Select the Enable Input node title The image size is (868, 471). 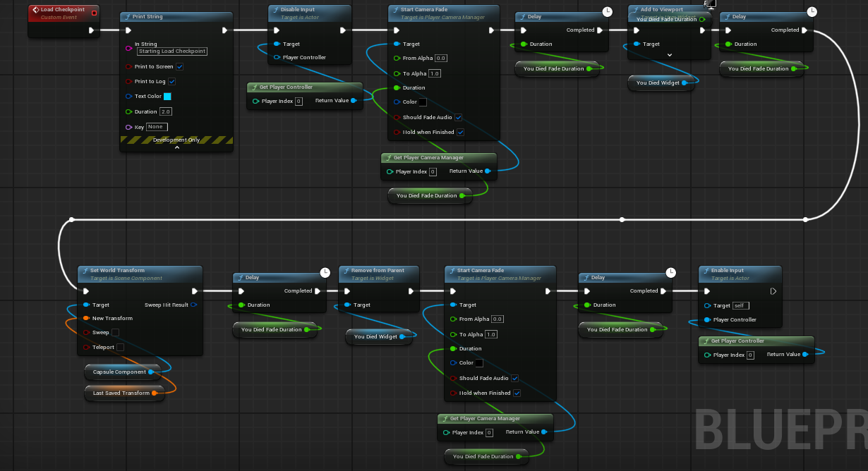click(728, 270)
